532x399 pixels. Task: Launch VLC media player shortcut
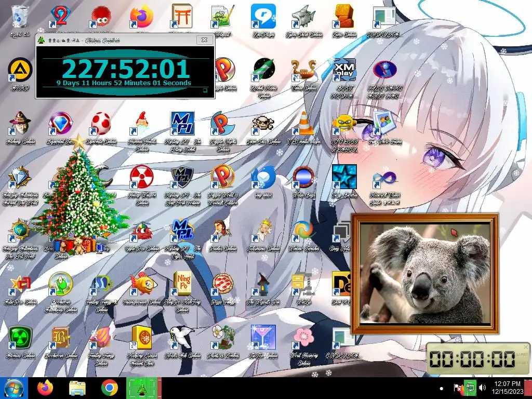[303, 123]
